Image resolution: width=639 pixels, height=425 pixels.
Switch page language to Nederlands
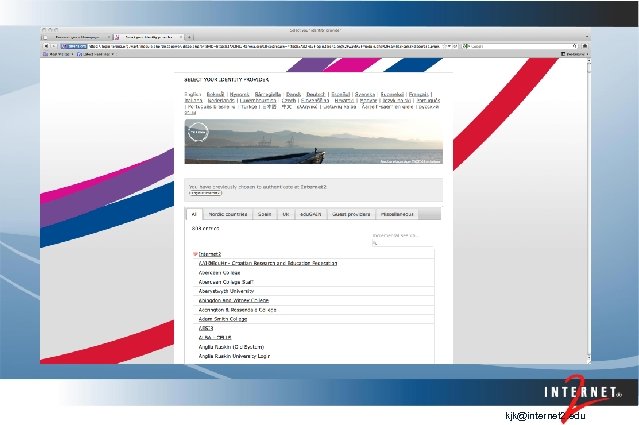pos(221,100)
